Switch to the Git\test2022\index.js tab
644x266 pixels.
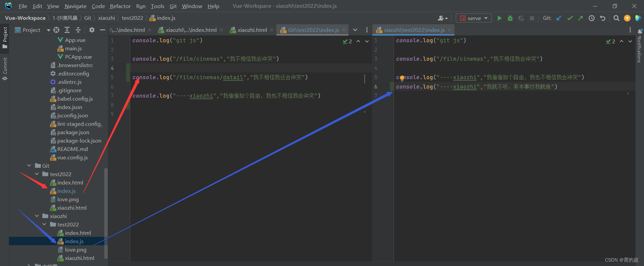[313, 30]
